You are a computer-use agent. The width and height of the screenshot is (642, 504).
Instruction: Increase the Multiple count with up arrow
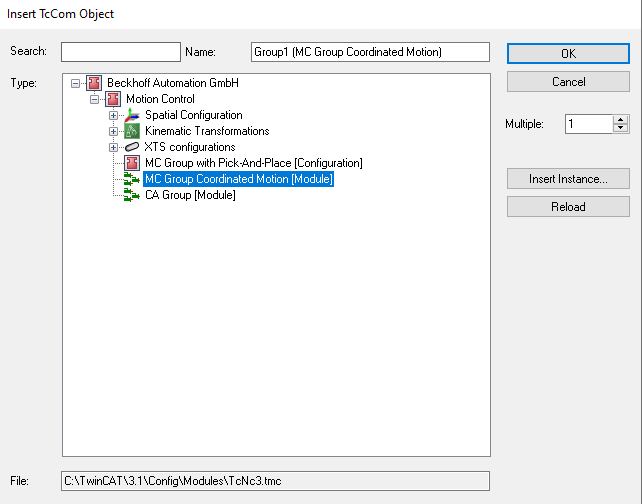(621, 120)
